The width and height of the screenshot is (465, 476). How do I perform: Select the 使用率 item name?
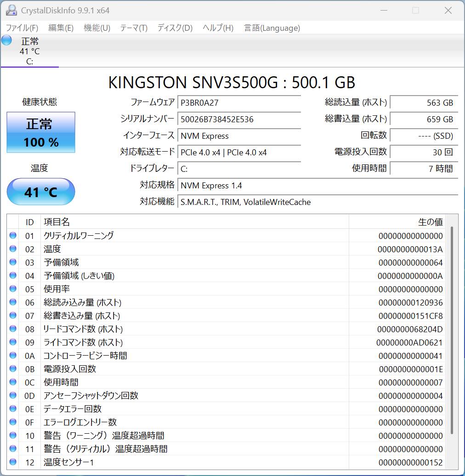[57, 289]
